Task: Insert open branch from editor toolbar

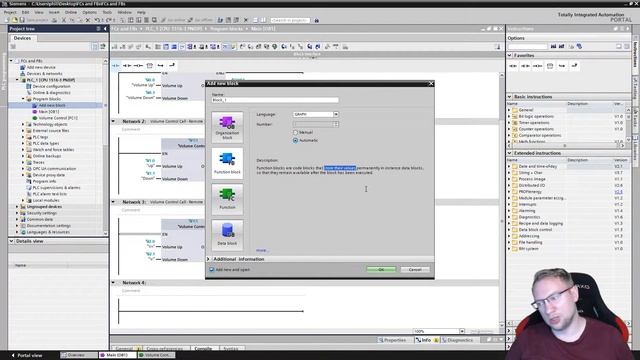Action: pyautogui.click(x=161, y=65)
